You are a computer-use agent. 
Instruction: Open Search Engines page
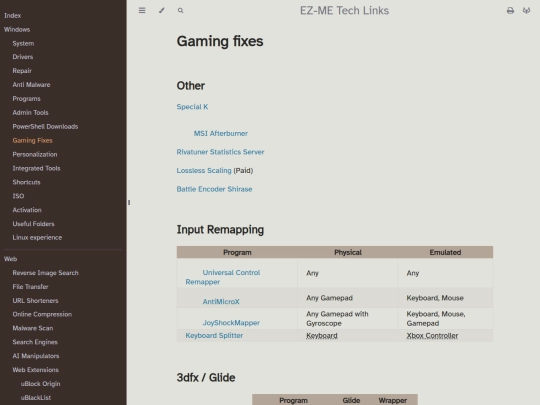pos(35,342)
